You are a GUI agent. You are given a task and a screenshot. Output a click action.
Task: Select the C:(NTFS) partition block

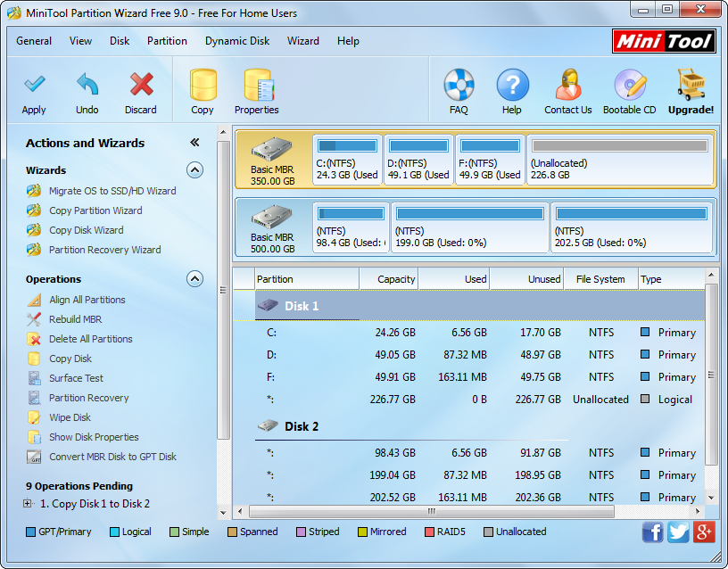[x=347, y=160]
